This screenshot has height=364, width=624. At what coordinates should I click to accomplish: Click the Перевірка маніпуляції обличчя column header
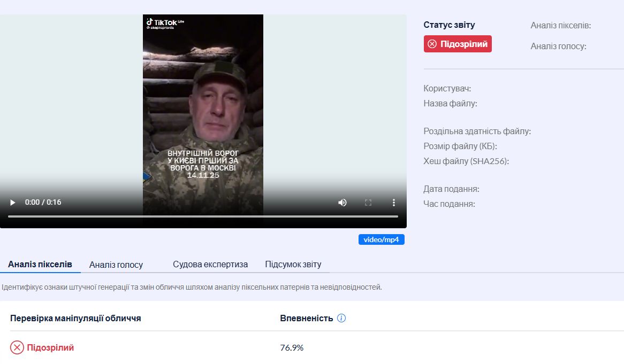click(75, 318)
